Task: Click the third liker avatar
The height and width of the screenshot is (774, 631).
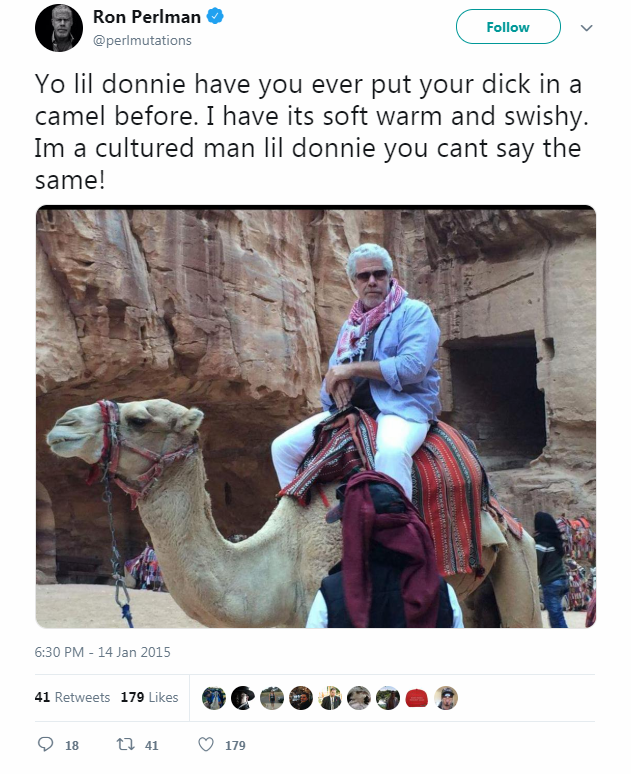Action: pos(271,698)
